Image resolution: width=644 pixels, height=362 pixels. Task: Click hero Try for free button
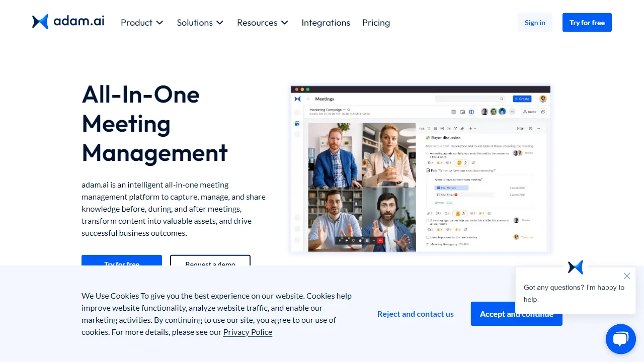[122, 260]
